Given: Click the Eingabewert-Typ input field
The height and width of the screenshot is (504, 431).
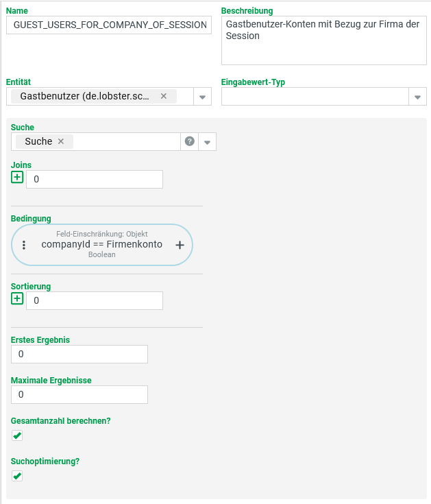Looking at the screenshot, I should (x=315, y=97).
